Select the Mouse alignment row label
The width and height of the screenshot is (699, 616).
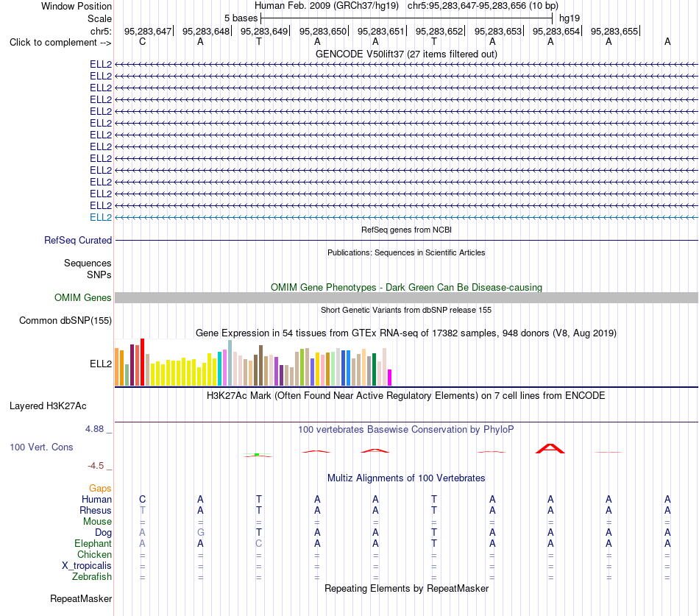(x=98, y=522)
